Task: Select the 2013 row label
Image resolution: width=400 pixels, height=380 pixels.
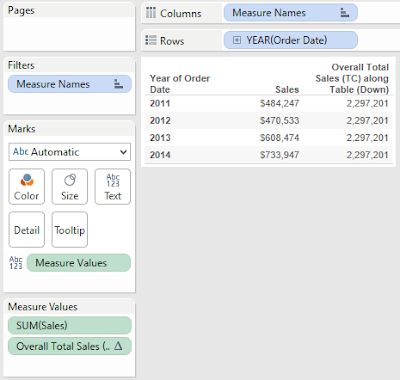Action: pos(160,138)
